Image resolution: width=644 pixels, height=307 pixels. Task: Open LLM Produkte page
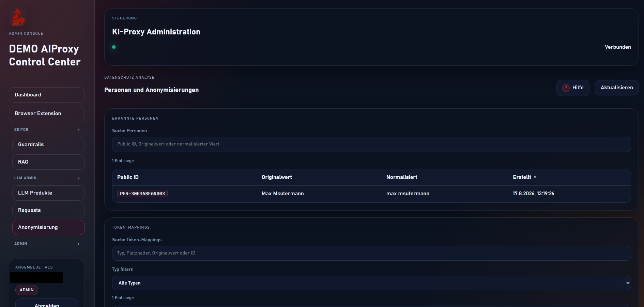coord(48,193)
